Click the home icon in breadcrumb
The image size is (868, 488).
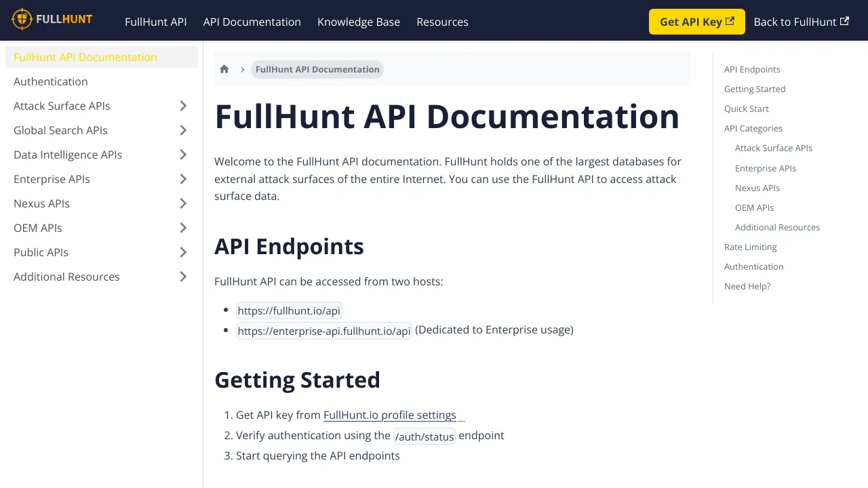[x=224, y=69]
